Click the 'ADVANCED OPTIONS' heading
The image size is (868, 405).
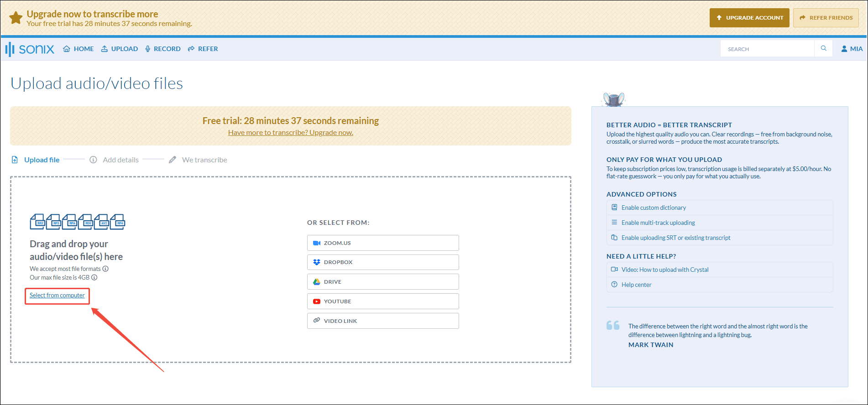pos(642,194)
